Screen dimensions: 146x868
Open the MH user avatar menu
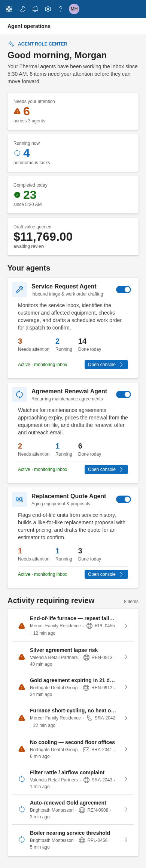click(x=74, y=9)
